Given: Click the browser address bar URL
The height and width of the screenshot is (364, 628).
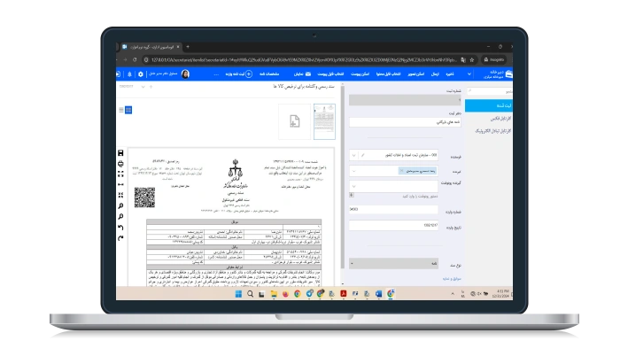Looking at the screenshot, I should pos(304,59).
